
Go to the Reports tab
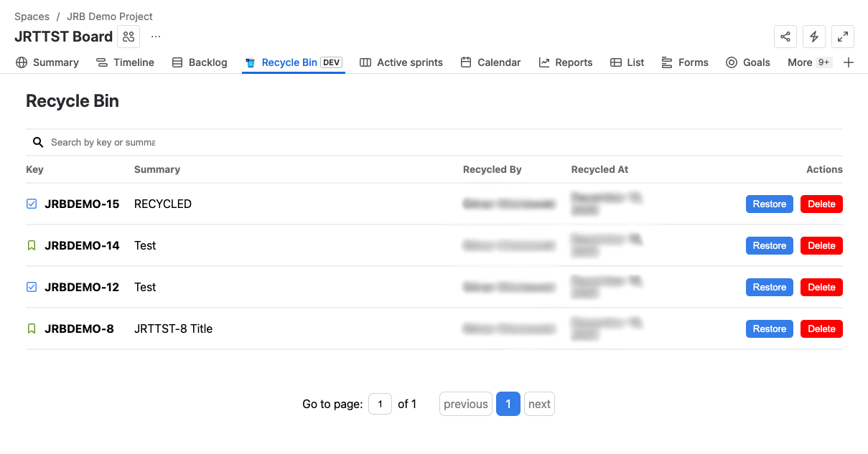(566, 62)
